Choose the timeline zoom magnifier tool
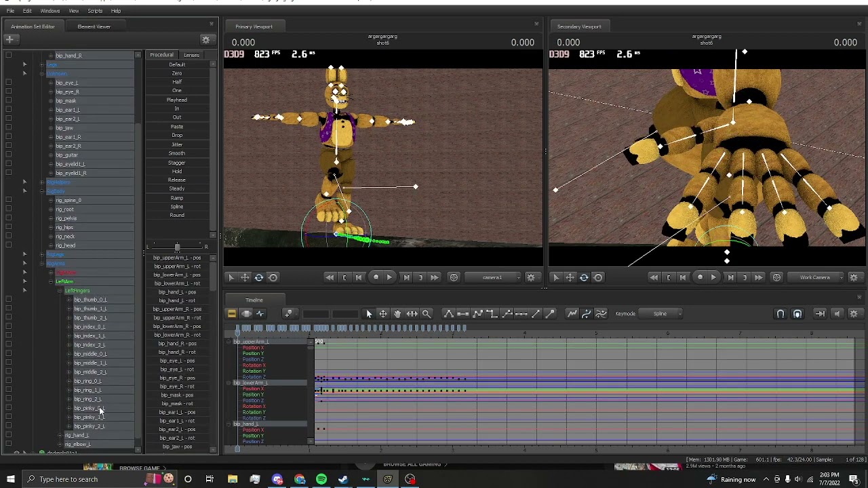The height and width of the screenshot is (488, 868). 427,314
